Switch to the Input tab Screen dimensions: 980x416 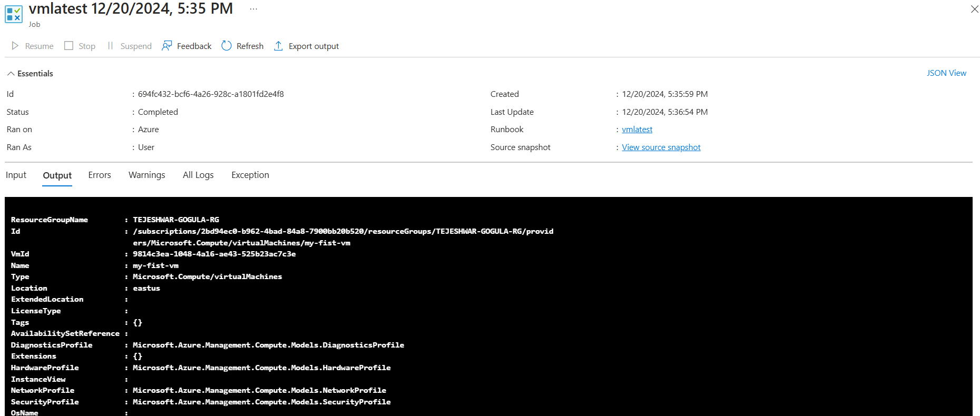click(x=16, y=175)
